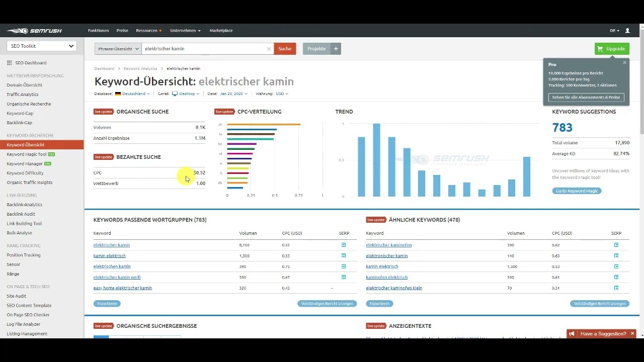The width and height of the screenshot is (644, 362).
Task: Open the elektrischer kaminofen keyword link
Action: pos(389,245)
